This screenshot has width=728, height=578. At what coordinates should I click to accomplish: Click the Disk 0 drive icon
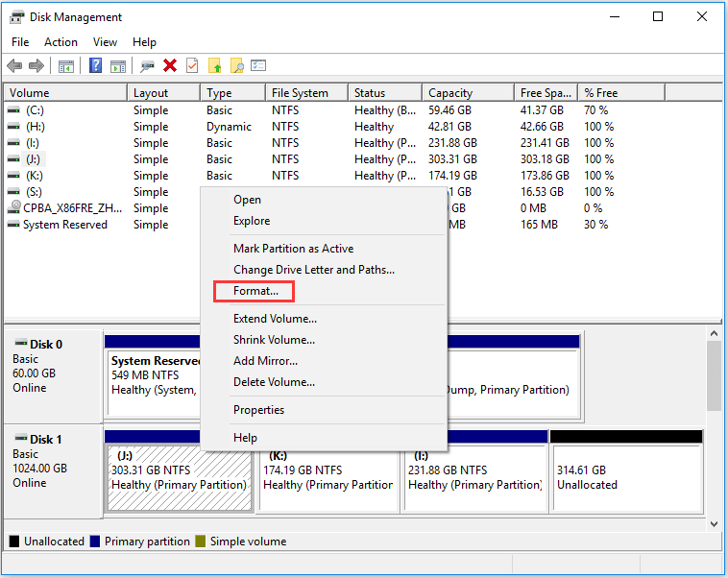21,343
